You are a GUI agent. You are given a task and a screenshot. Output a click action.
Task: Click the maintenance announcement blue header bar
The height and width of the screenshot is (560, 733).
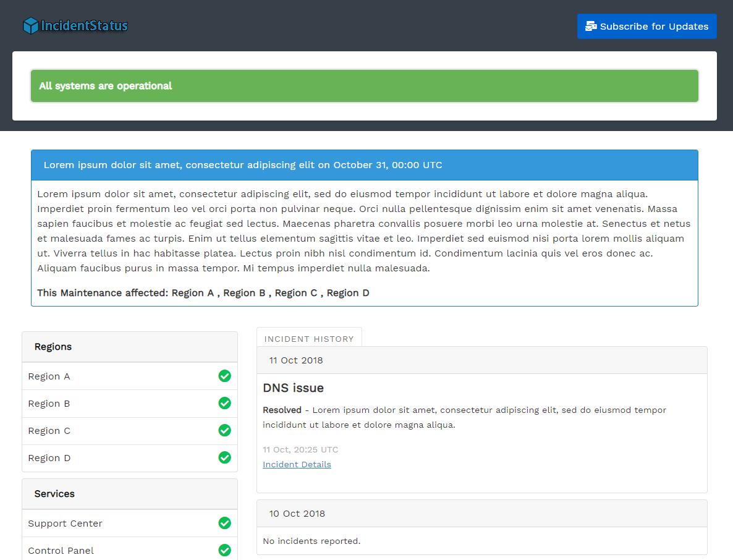[x=365, y=164]
